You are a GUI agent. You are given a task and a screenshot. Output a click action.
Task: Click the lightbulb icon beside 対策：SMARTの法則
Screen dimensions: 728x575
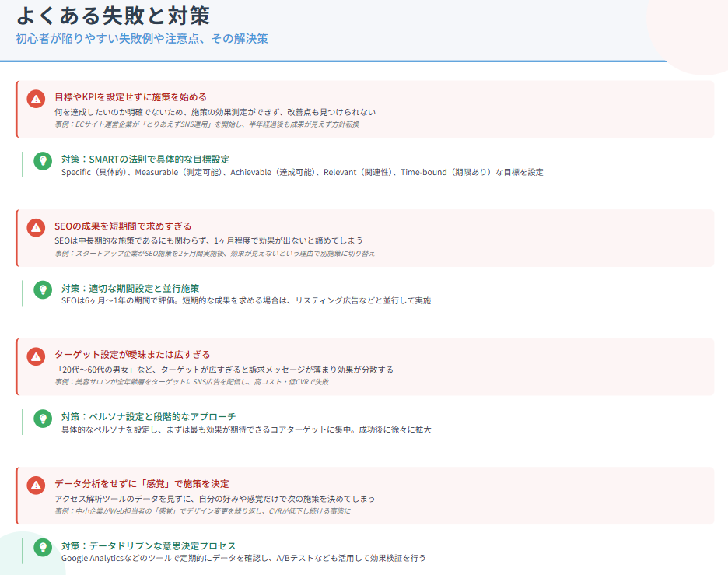(x=43, y=161)
